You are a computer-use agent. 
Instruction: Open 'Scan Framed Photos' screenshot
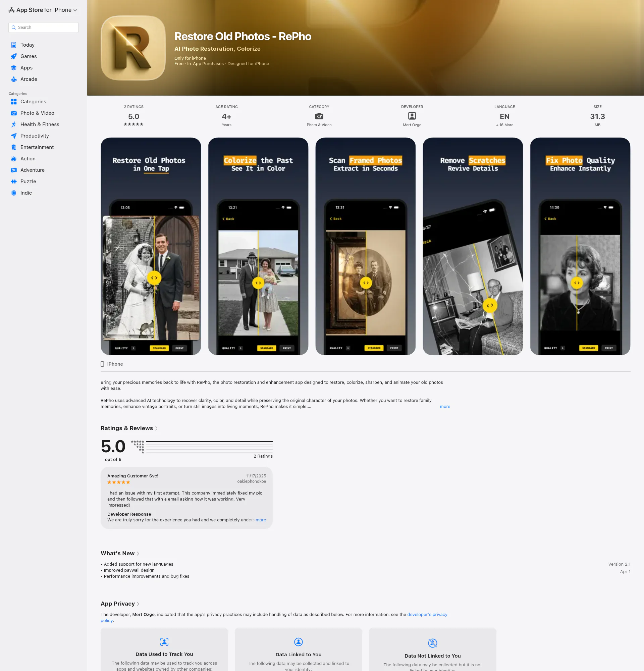pos(366,246)
